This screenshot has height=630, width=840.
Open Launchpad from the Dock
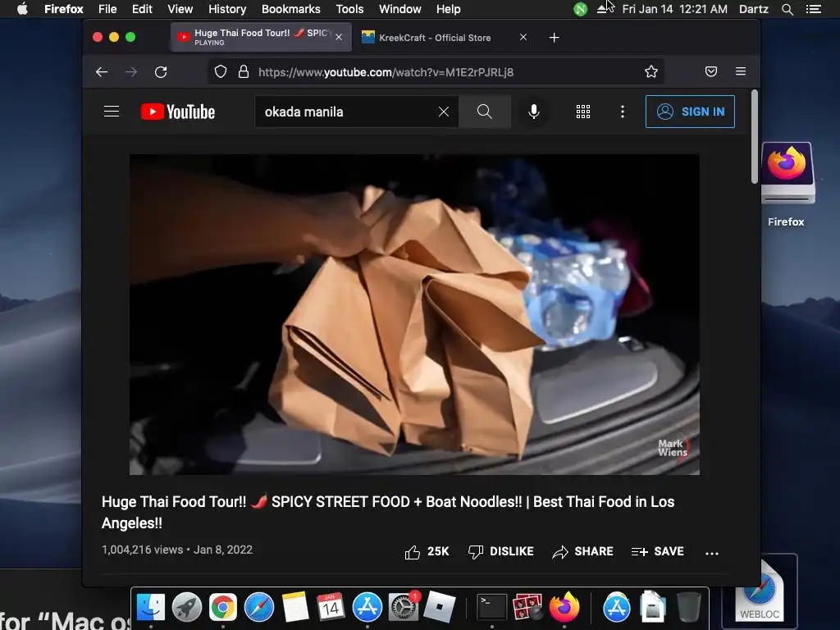[187, 607]
